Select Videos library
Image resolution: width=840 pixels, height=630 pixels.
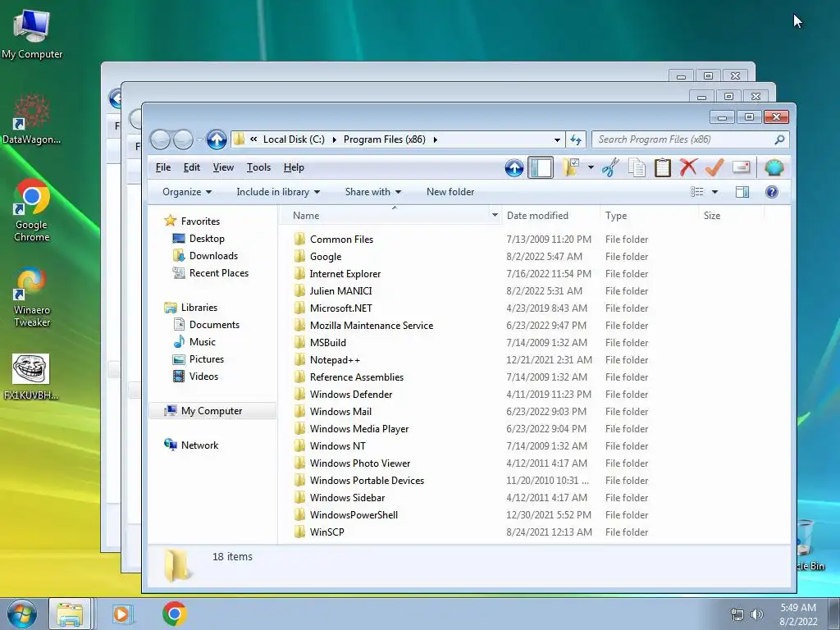(203, 376)
